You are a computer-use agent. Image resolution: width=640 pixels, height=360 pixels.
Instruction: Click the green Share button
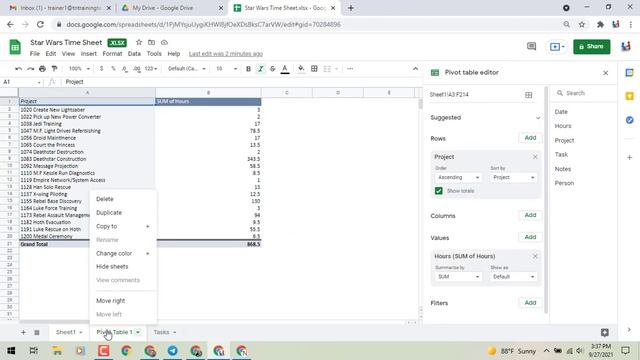(x=591, y=47)
